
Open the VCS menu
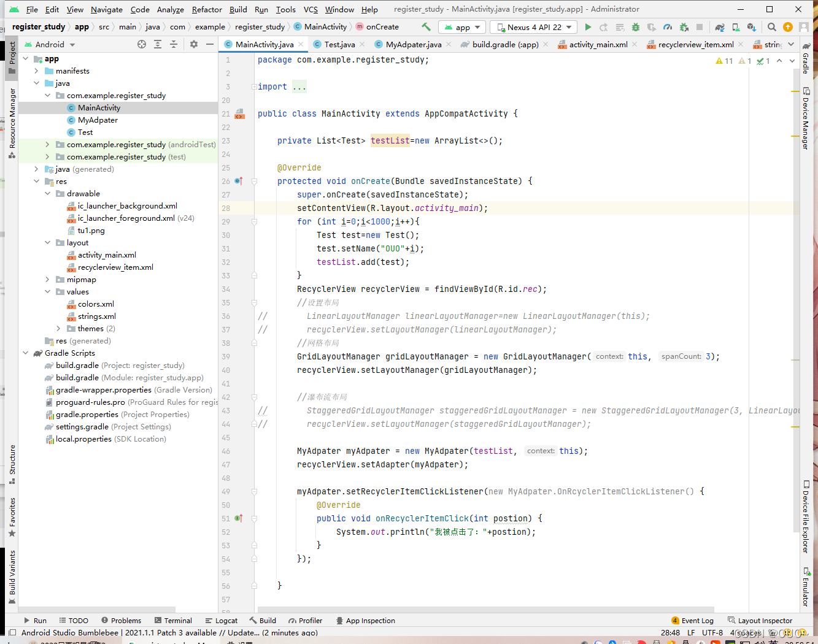[311, 9]
